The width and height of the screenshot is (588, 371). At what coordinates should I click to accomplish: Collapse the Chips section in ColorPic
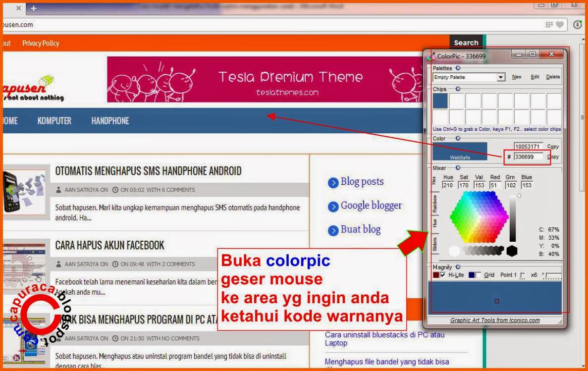[458, 89]
